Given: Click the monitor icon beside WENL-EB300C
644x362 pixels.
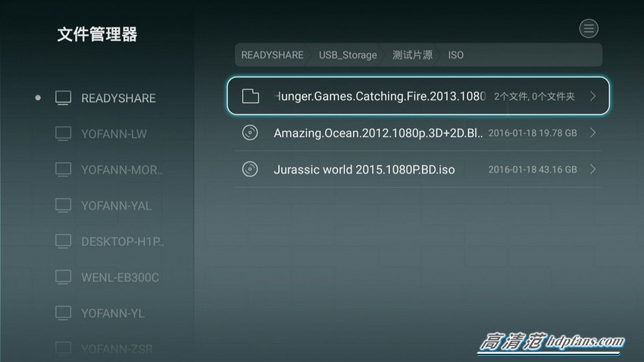Looking at the screenshot, I should [x=64, y=277].
